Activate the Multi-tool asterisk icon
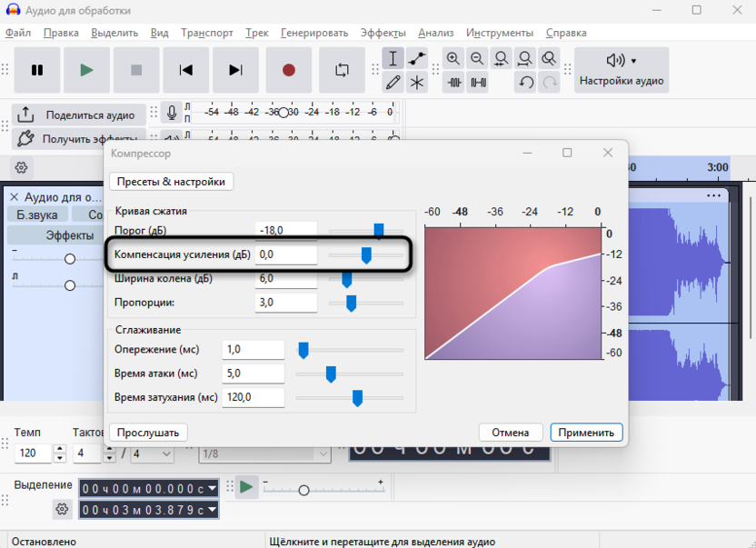Image resolution: width=756 pixels, height=548 pixels. (417, 83)
